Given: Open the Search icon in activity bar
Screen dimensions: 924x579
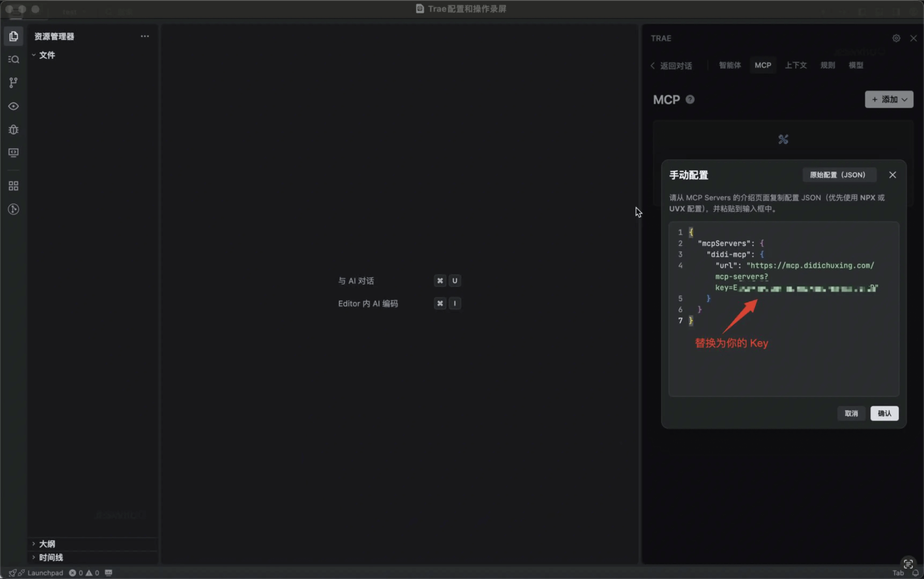Looking at the screenshot, I should tap(13, 59).
